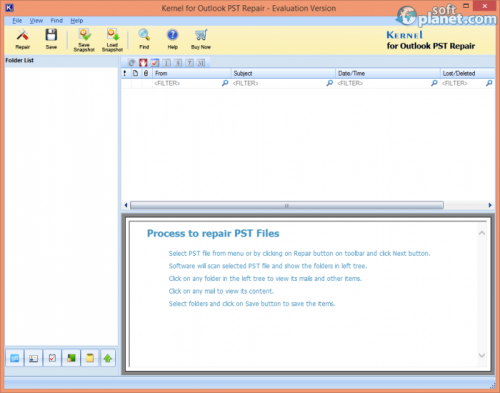This screenshot has width=500, height=393.
Task: Click the 'Click on any mail to view' text line
Action: [x=221, y=291]
